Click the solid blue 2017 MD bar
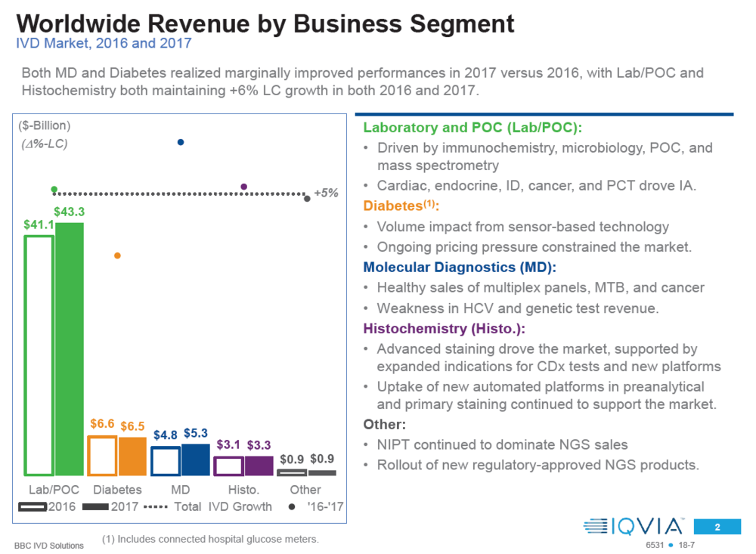This screenshot has height=554, width=756. 196,460
